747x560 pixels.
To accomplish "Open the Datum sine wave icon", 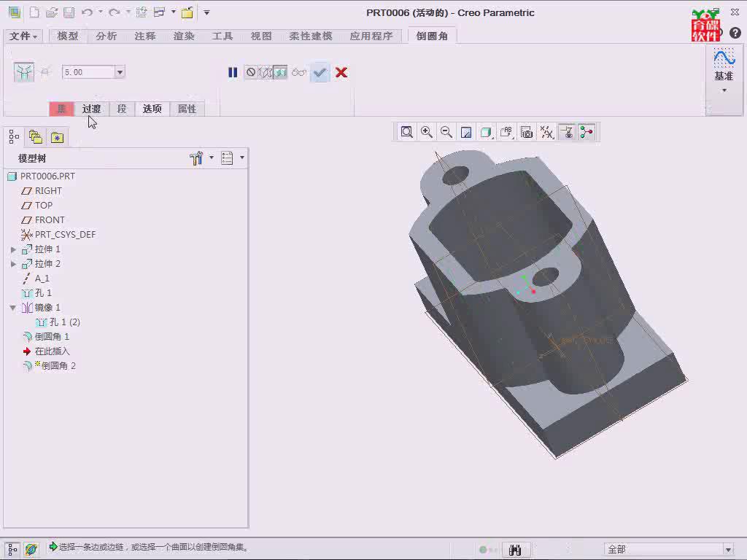I will (x=724, y=58).
